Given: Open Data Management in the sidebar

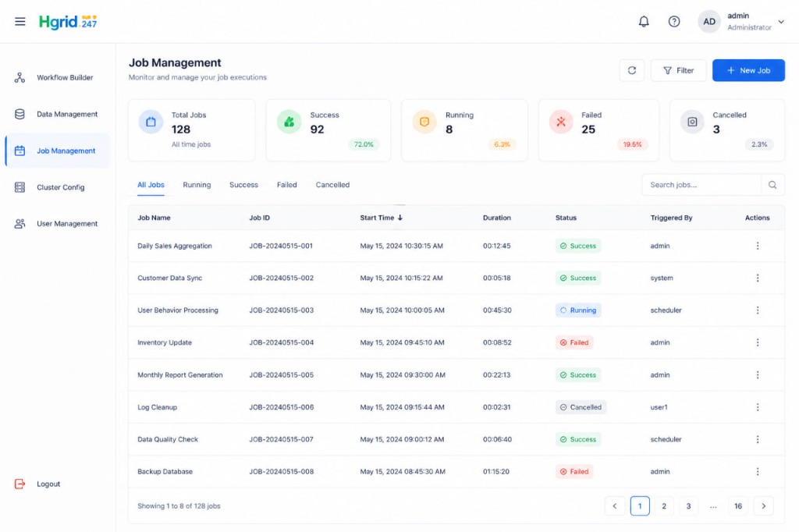Looking at the screenshot, I should pos(57,114).
